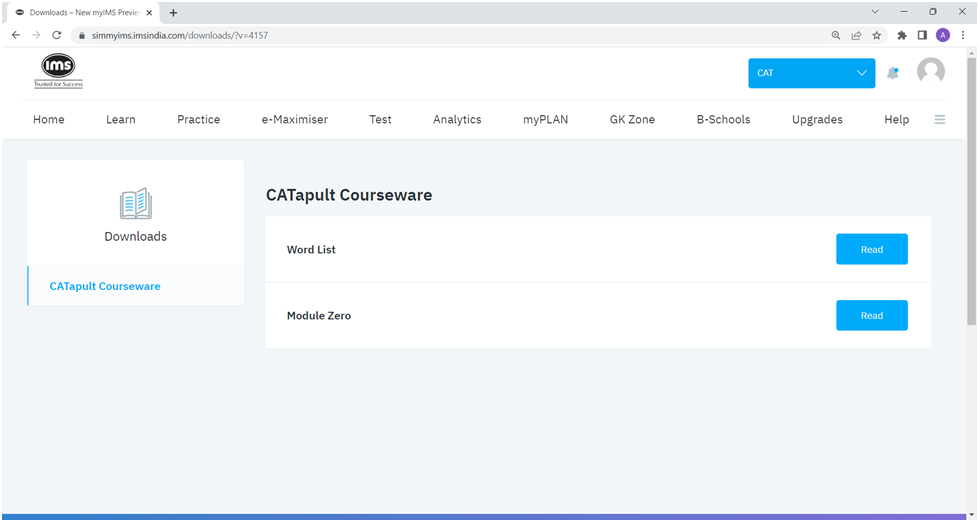Image resolution: width=979 pixels, height=522 pixels.
Task: Bookmark this page with star icon
Action: click(877, 35)
